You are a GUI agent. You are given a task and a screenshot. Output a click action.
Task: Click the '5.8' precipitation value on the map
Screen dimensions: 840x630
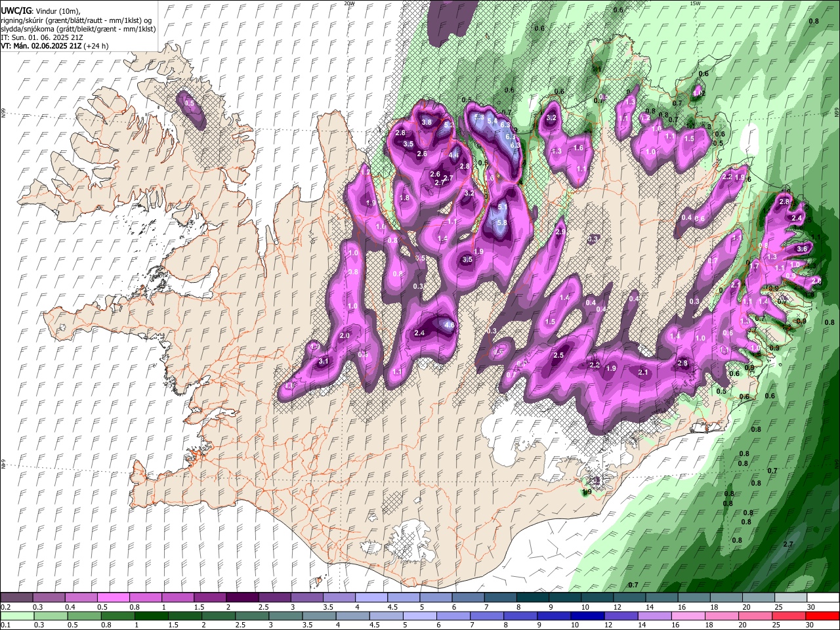[502, 222]
